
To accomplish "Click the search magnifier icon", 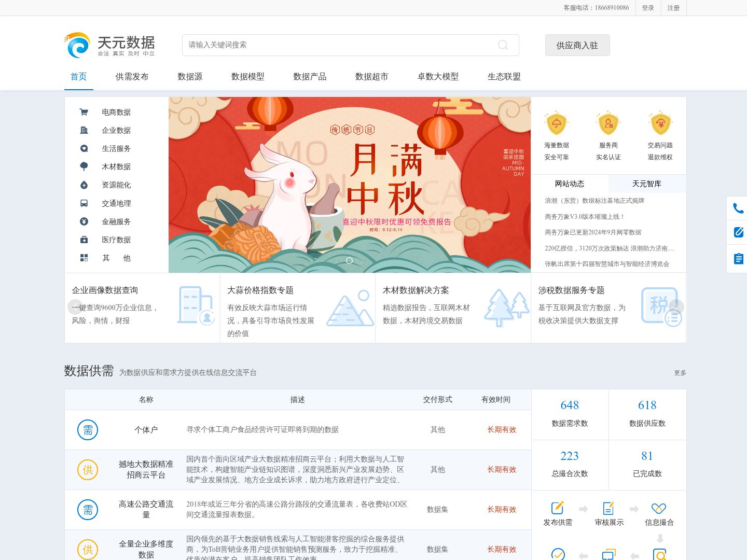I will (x=503, y=45).
